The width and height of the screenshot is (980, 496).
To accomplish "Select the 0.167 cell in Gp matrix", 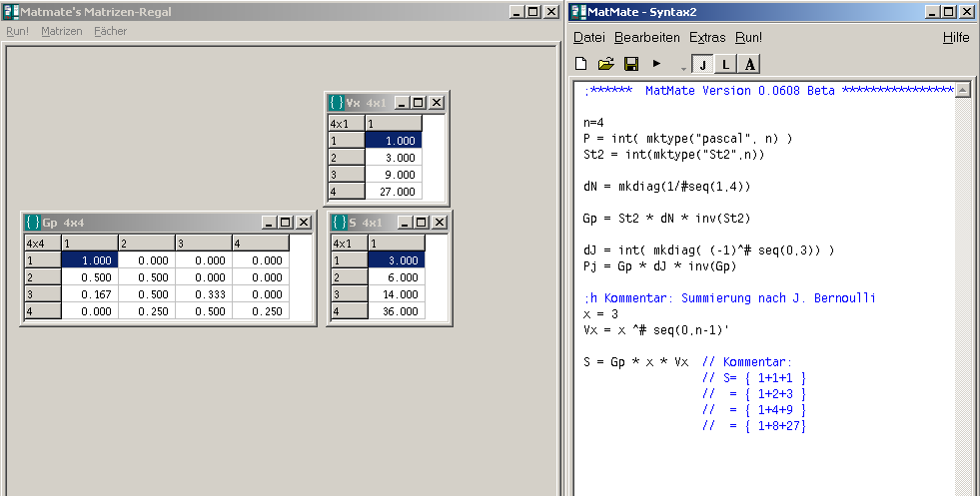I will click(x=89, y=293).
